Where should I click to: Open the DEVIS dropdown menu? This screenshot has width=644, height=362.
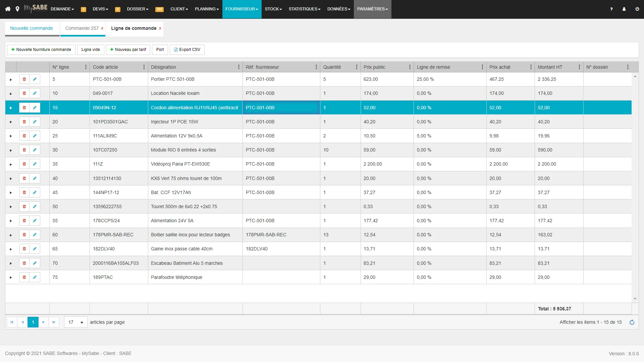point(101,9)
